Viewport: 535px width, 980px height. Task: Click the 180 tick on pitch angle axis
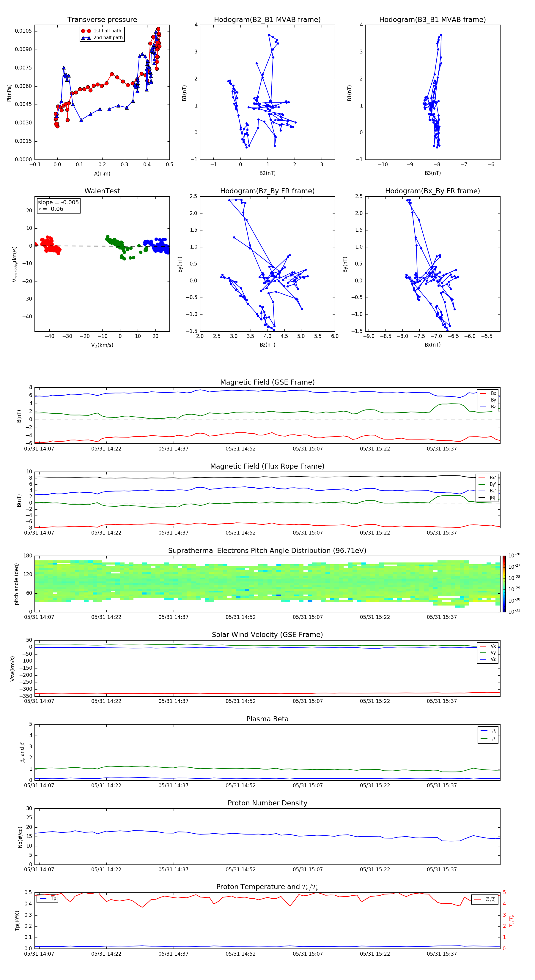click(28, 556)
